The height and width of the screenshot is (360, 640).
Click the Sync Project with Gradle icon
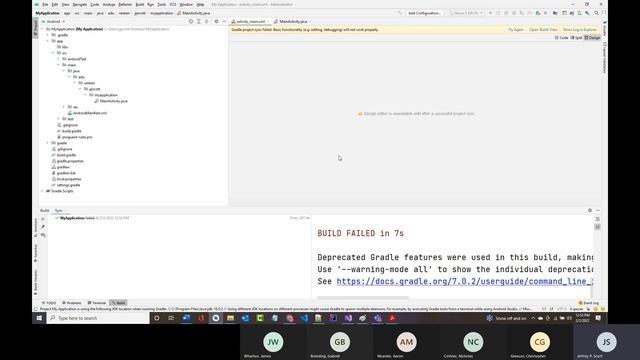pyautogui.click(x=572, y=13)
